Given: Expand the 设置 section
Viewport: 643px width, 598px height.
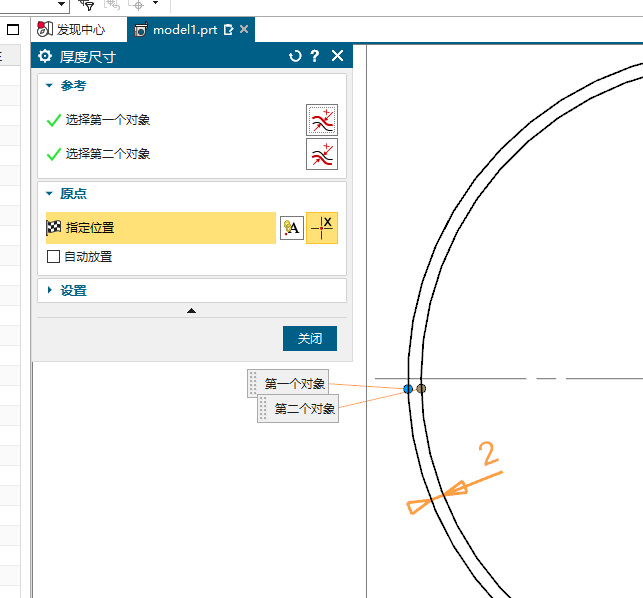Looking at the screenshot, I should click(x=49, y=291).
